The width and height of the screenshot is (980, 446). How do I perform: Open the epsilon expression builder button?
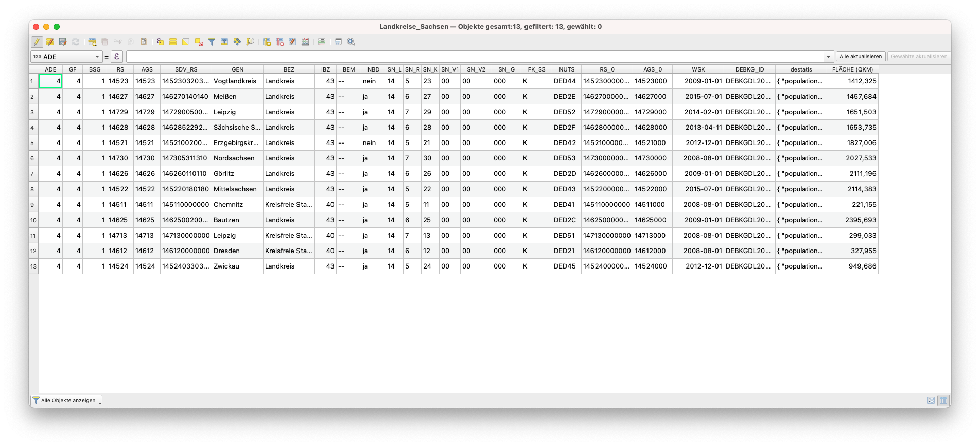click(x=117, y=57)
